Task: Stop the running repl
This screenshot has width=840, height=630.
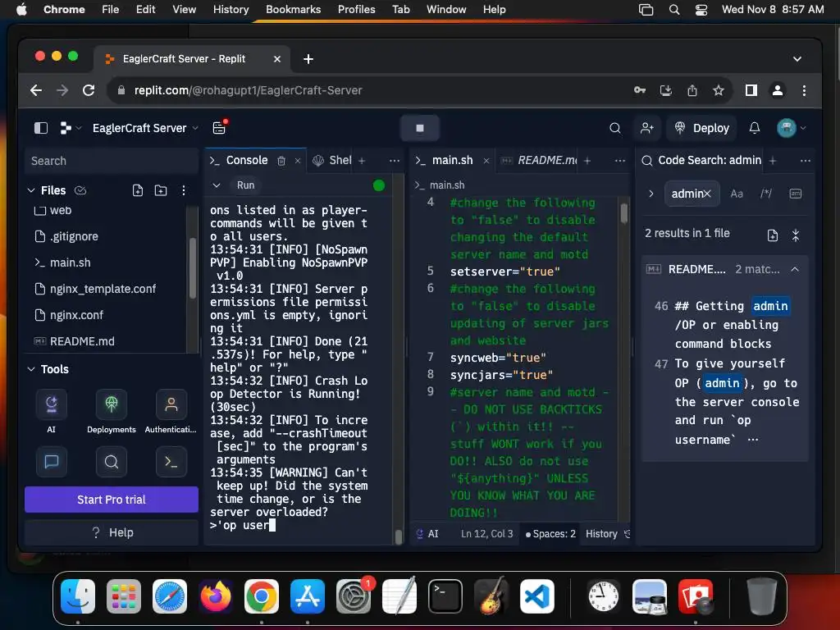Action: [419, 128]
